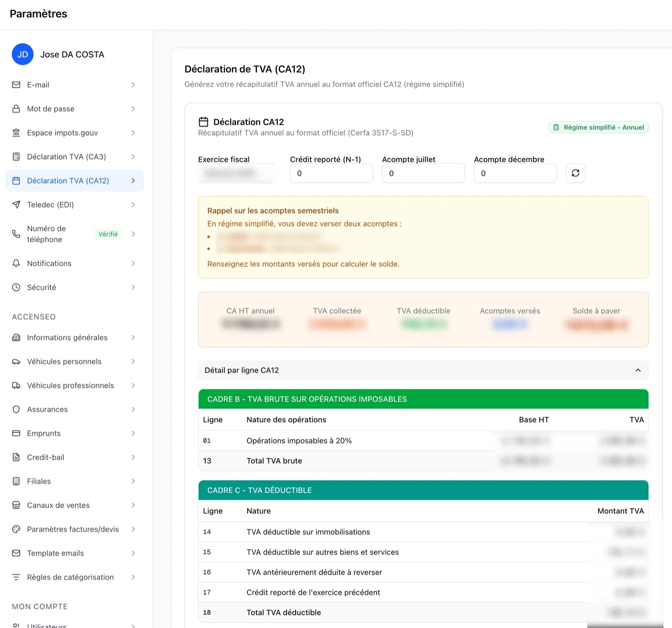The width and height of the screenshot is (672, 628).
Task: Click the lock icon for Mot de passe
Action: pyautogui.click(x=16, y=109)
